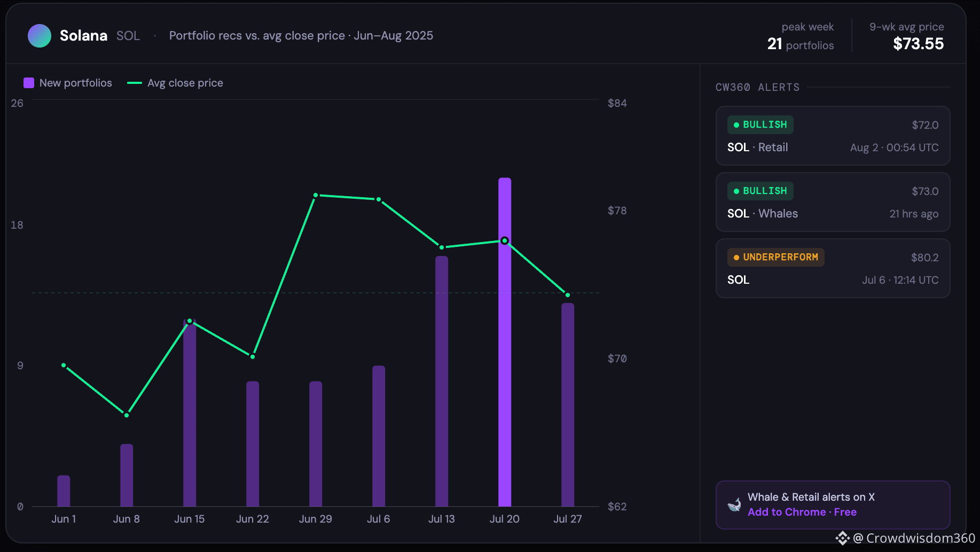980x552 pixels.
Task: Toggle the New portfolios legend label
Action: click(76, 83)
